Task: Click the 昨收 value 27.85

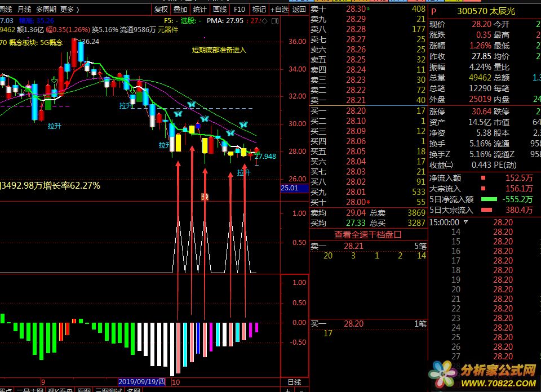Action: (481, 56)
